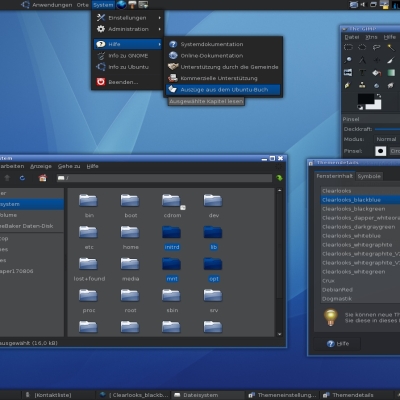Image resolution: width=400 pixels, height=400 pixels.
Task: Open the file manager Gehe zu menu
Action: tap(69, 166)
